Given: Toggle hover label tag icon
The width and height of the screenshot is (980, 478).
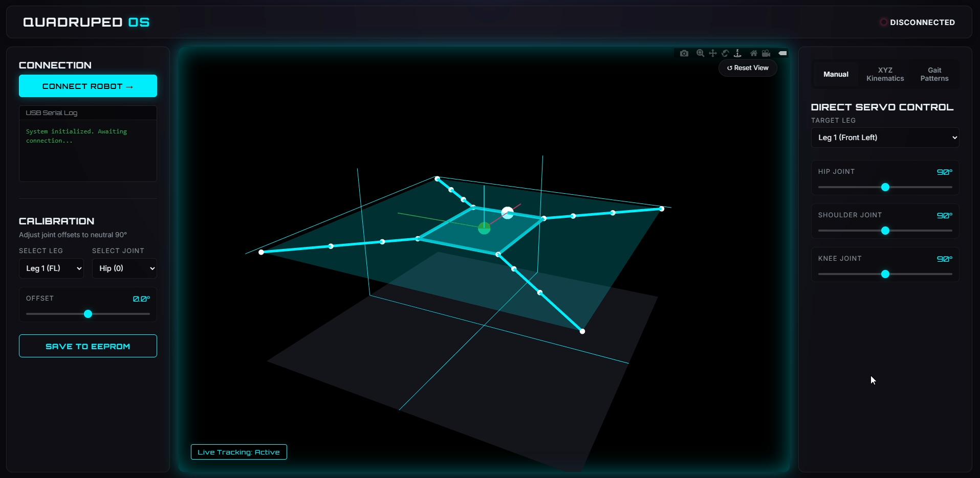Looking at the screenshot, I should tap(782, 53).
